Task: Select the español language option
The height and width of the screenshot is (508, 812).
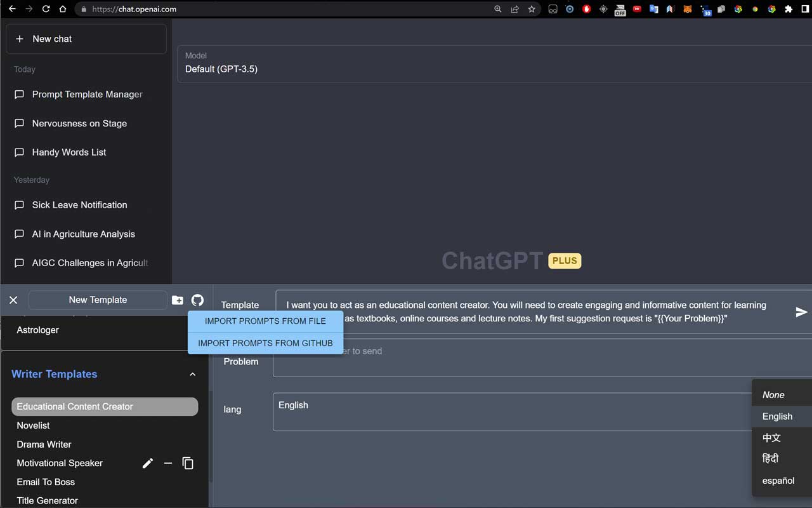Action: [x=778, y=481]
